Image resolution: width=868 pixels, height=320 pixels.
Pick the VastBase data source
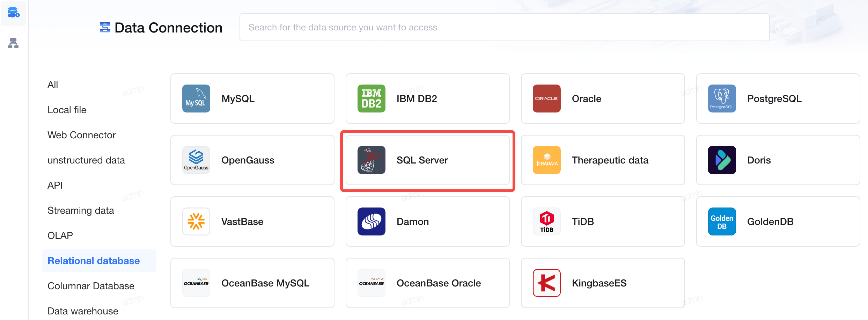[x=252, y=221]
